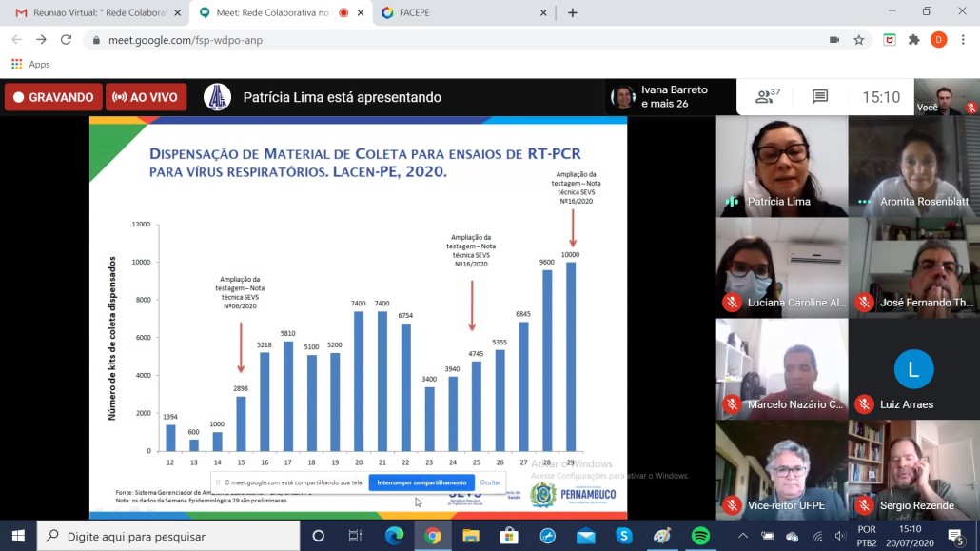This screenshot has width=980, height=551.
Task: Open the Chrome extensions puzzle icon
Action: pyautogui.click(x=914, y=40)
